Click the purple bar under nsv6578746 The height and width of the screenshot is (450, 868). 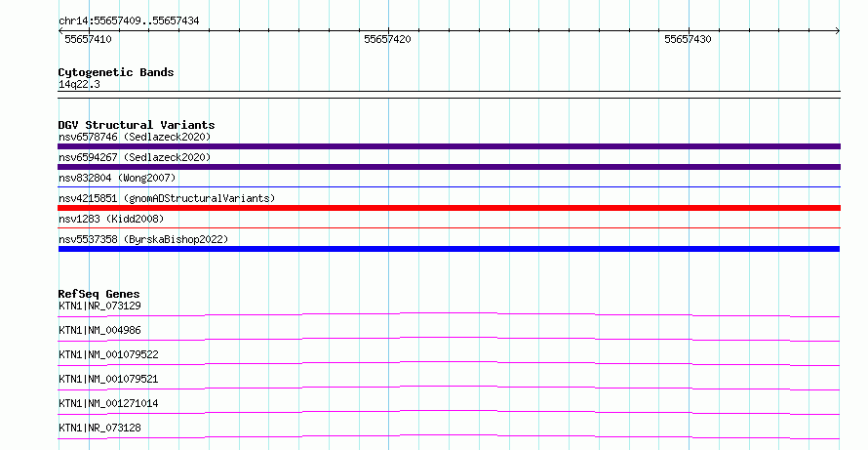click(449, 146)
